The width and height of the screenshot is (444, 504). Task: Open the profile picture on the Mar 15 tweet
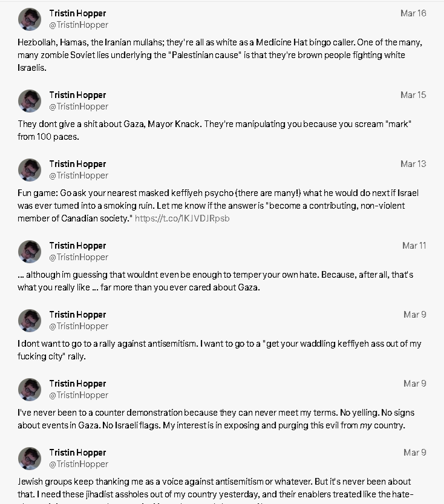pos(30,101)
